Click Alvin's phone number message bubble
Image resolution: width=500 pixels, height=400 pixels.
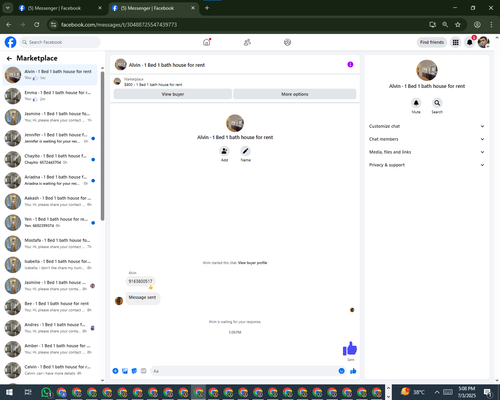point(140,281)
